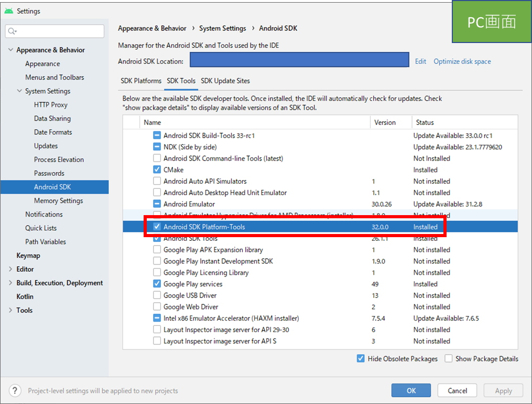The image size is (532, 404).
Task: Open SDK Update Sites tab
Action: pos(225,81)
